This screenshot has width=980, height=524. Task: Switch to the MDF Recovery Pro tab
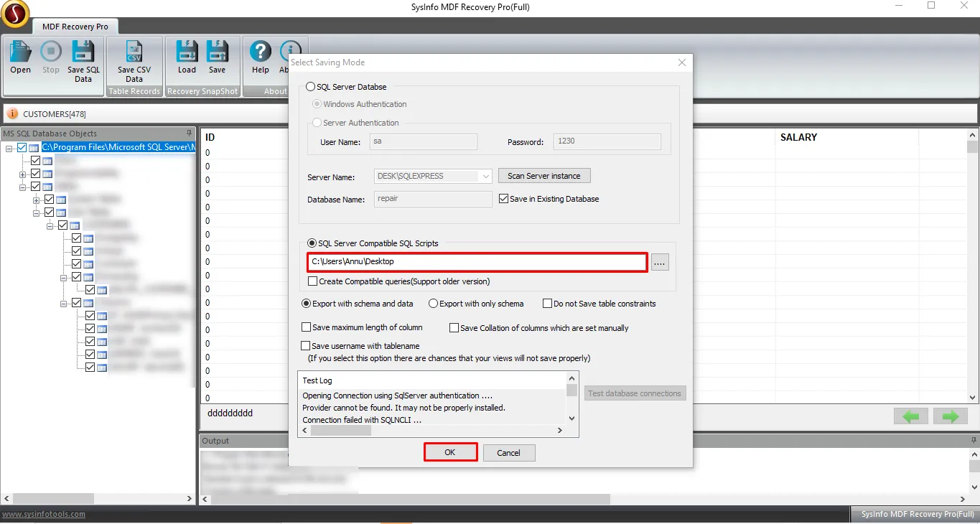pos(75,27)
